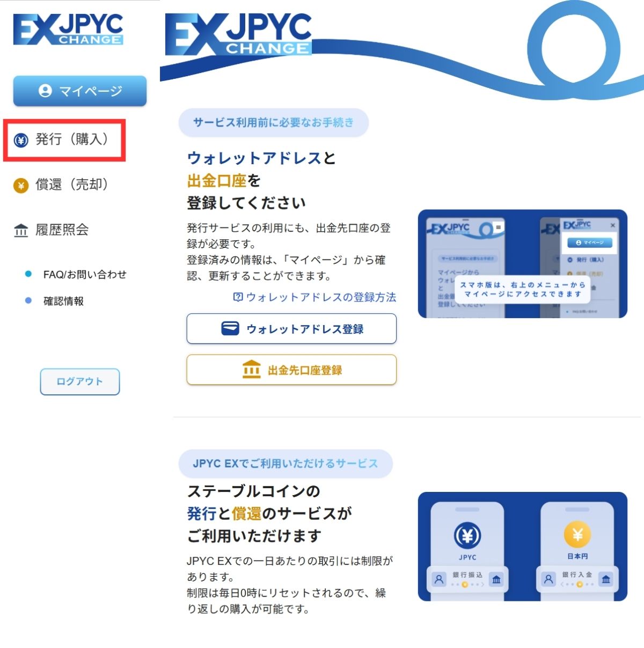Image resolution: width=644 pixels, height=648 pixels.
Task: Click the bank icon in 出金先口座登録 button
Action: tap(252, 369)
